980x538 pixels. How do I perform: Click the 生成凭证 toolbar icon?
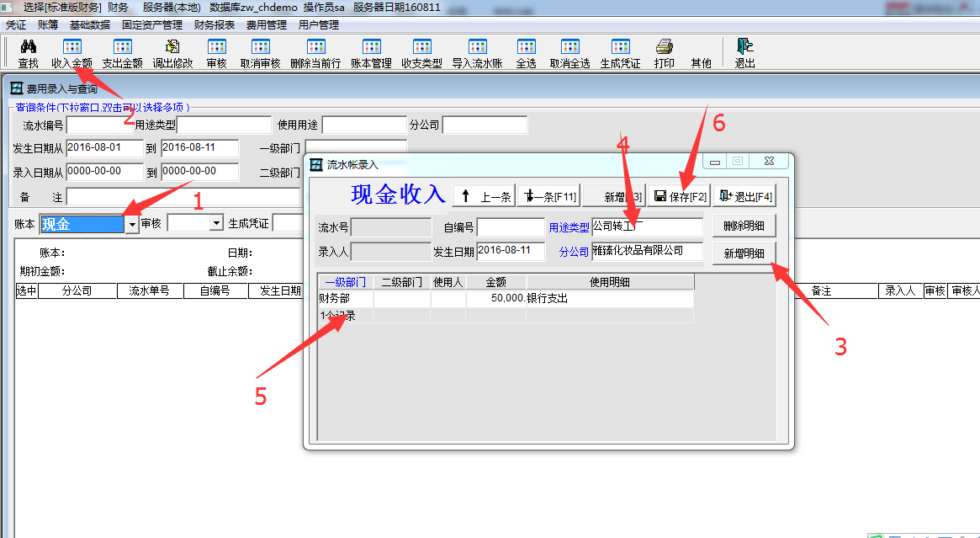(620, 47)
